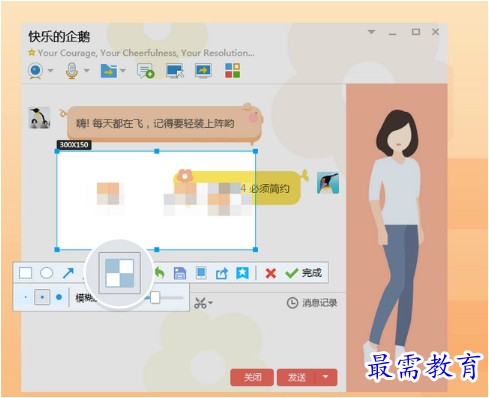Click the scissors screenshot icon
The height and width of the screenshot is (398, 489).
200,303
